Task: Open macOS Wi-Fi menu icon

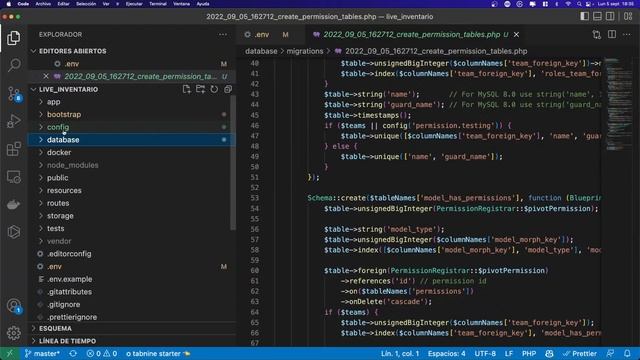Action: click(568, 4)
